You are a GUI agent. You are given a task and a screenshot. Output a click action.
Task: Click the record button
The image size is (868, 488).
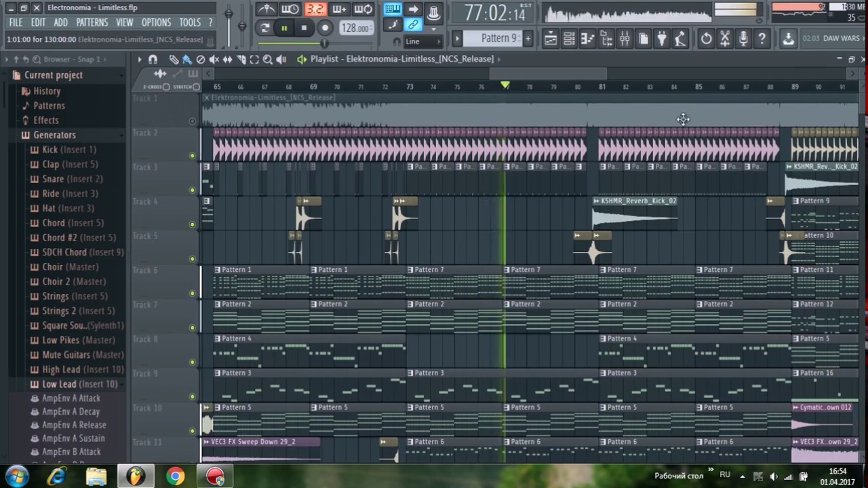(325, 28)
